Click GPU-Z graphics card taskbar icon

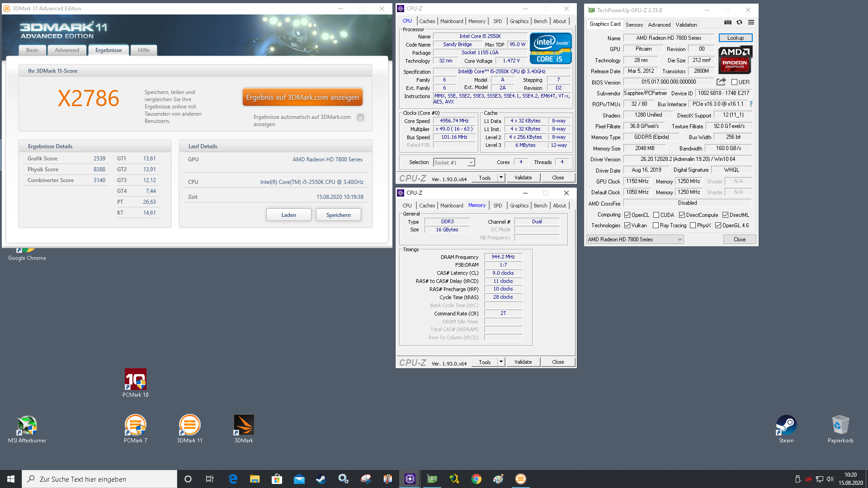click(432, 479)
